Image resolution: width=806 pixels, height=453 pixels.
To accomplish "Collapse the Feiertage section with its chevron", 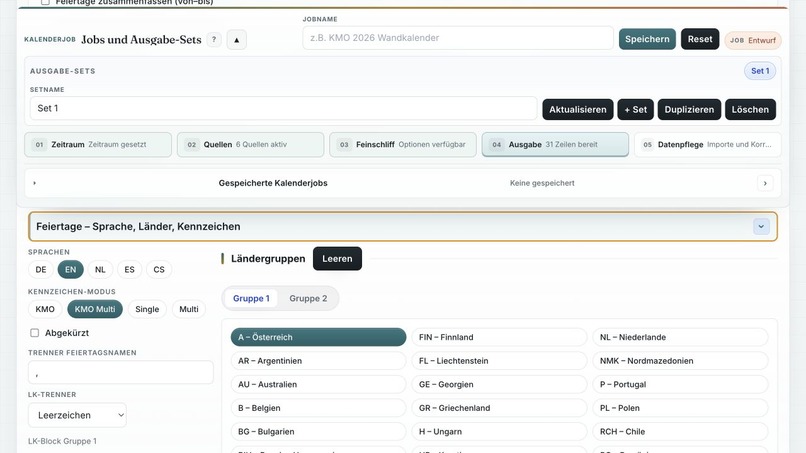I will [761, 226].
